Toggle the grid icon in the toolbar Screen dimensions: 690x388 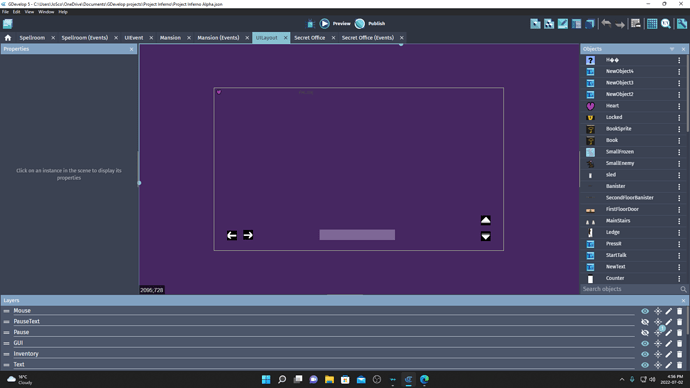(652, 24)
